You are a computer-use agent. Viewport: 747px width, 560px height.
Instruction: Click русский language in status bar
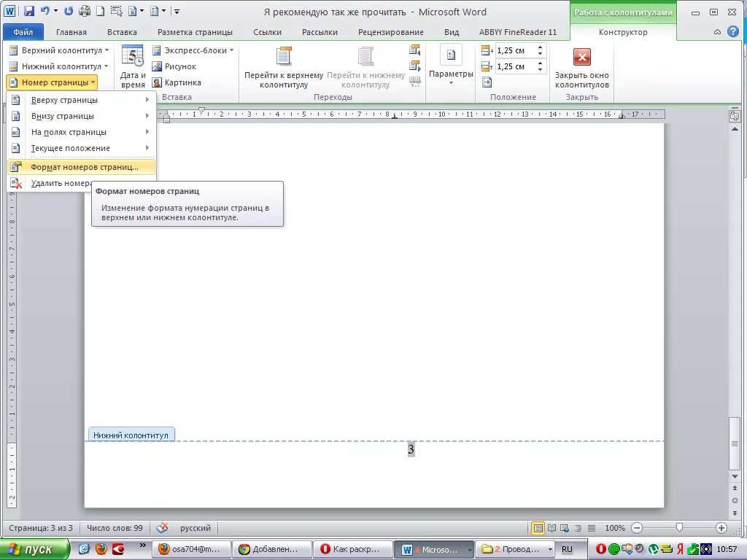tap(196, 528)
